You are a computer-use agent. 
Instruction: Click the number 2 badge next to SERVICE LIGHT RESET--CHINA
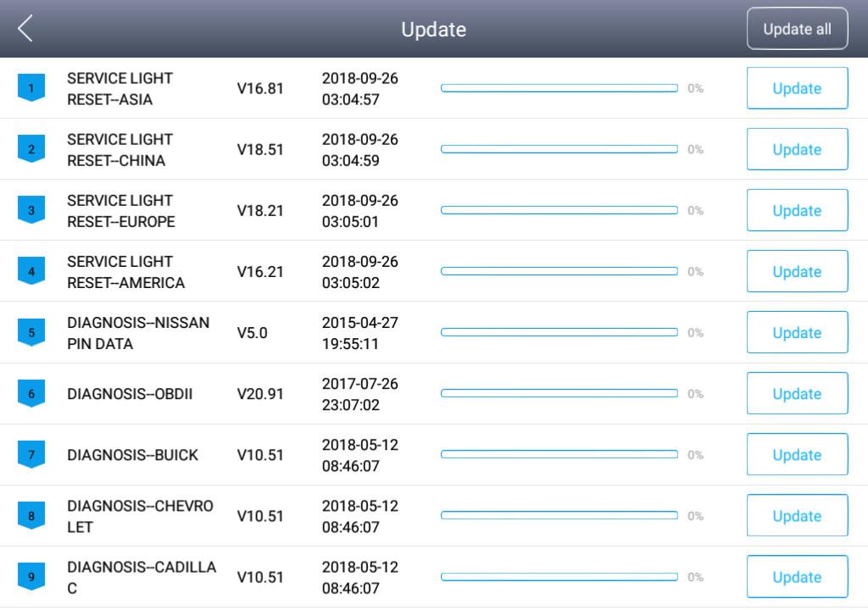tap(31, 149)
